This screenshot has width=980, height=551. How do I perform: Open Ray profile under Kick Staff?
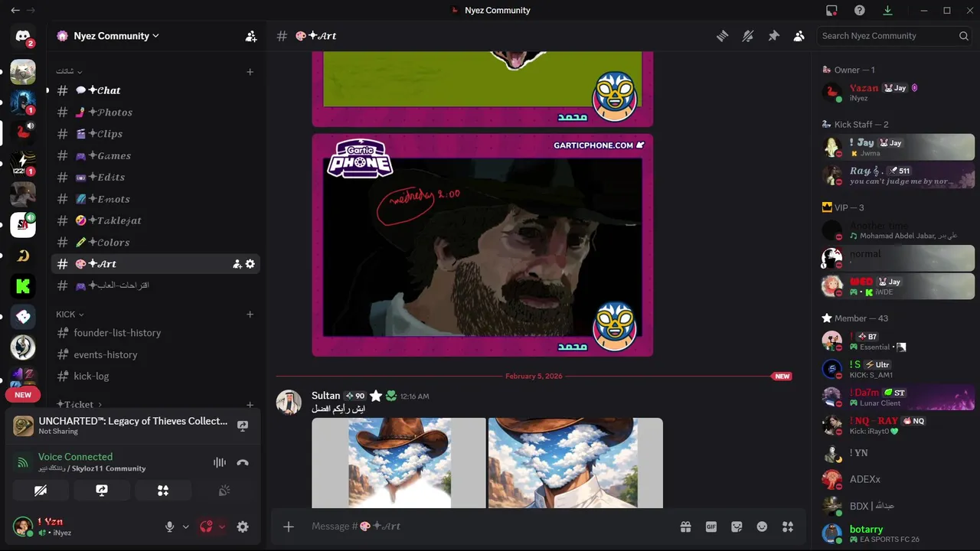click(897, 175)
